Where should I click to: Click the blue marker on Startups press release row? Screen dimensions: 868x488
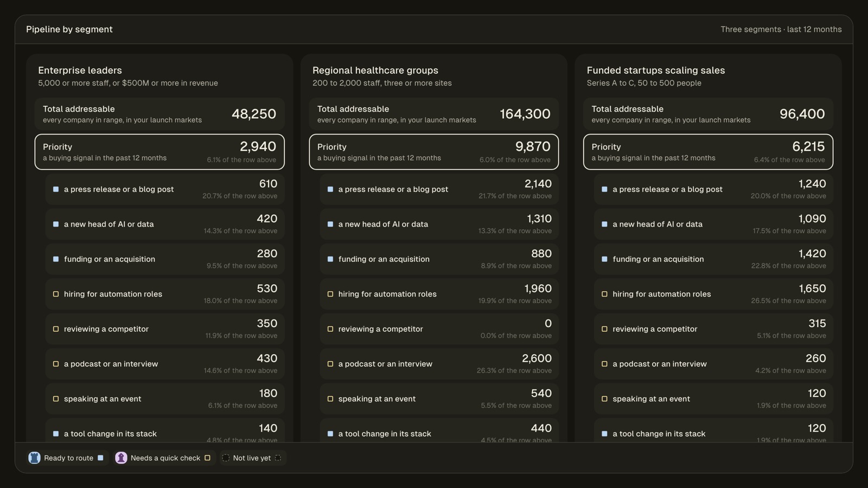(604, 189)
